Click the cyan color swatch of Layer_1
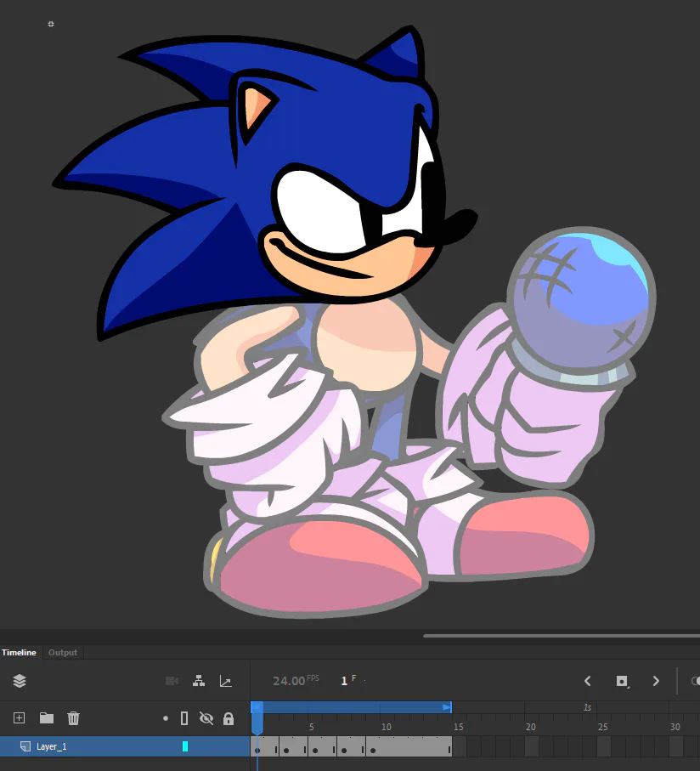 (x=185, y=746)
